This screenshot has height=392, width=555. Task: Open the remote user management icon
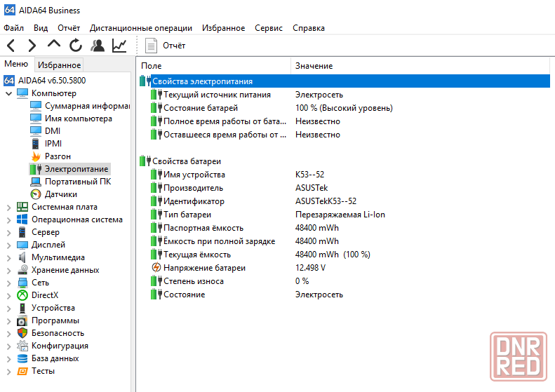click(x=98, y=46)
